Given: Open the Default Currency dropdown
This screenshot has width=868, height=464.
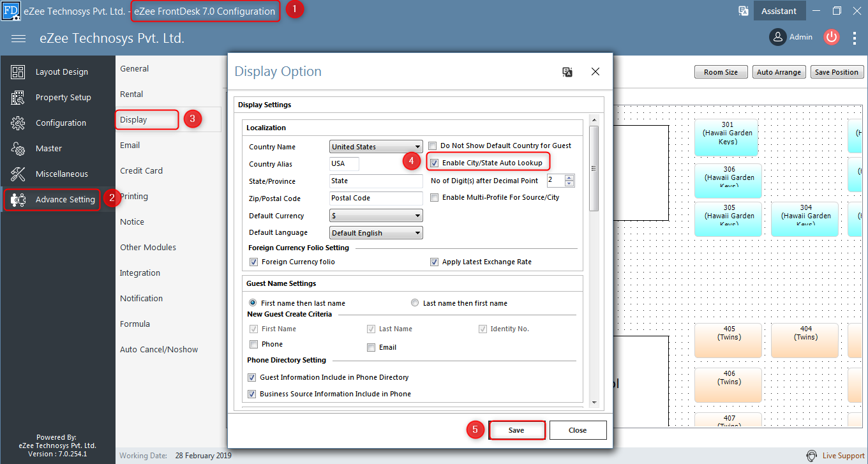Looking at the screenshot, I should [x=376, y=216].
